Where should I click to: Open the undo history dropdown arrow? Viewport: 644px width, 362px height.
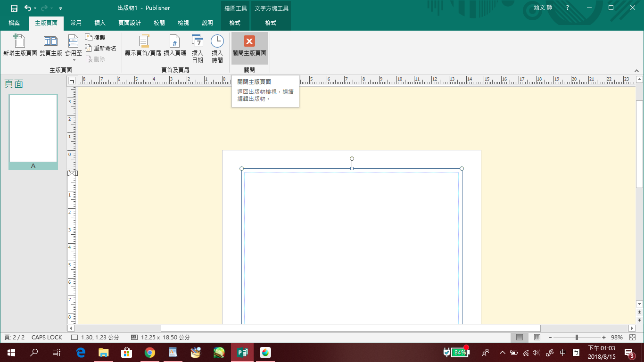click(35, 8)
